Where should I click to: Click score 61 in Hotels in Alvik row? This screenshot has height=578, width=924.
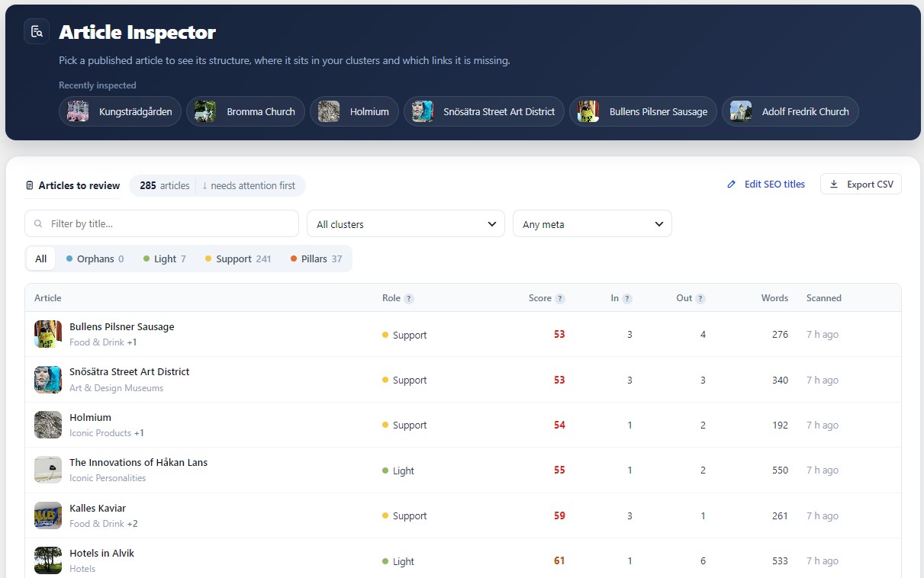(559, 560)
